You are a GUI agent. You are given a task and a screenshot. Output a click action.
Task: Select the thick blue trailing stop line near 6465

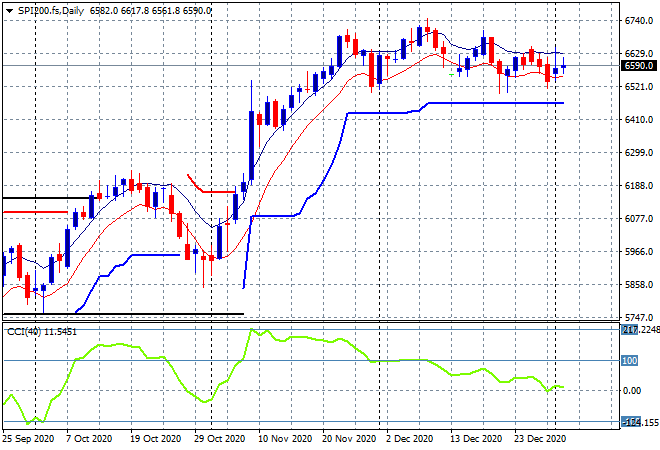coord(497,103)
